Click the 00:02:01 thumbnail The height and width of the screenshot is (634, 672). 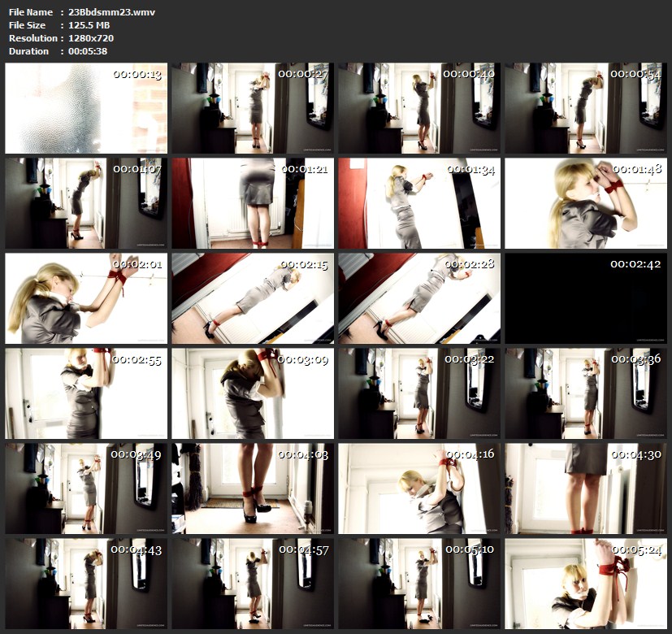[x=86, y=298]
